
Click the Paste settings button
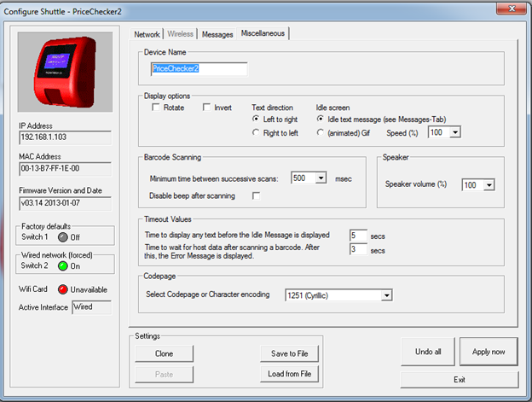[165, 374]
